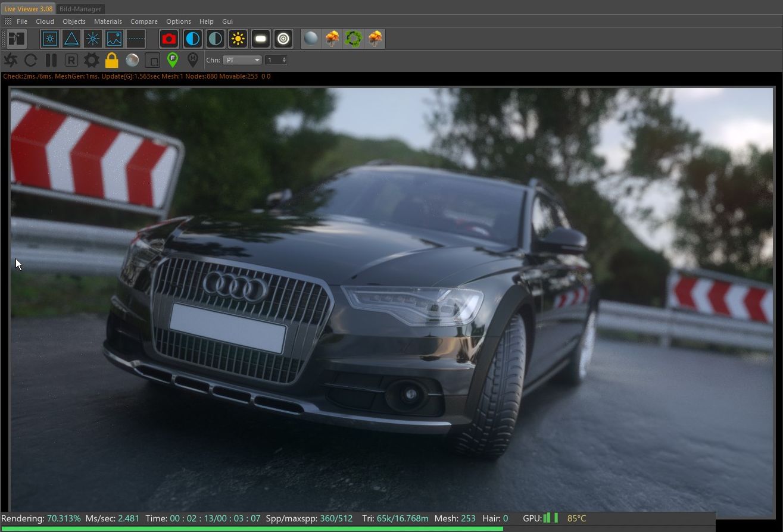Click the stepper field showing 1
This screenshot has width=783, height=532.
276,60
